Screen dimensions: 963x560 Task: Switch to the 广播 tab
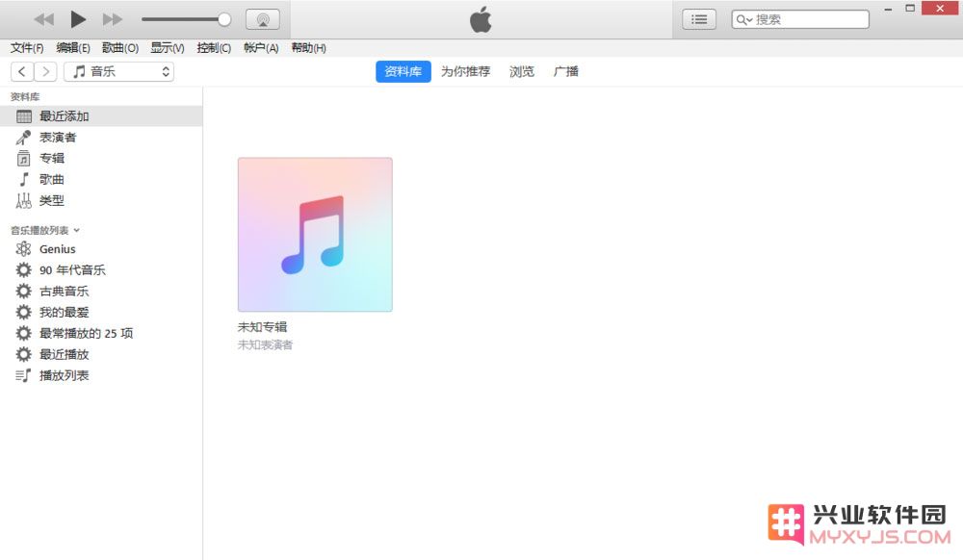point(565,72)
